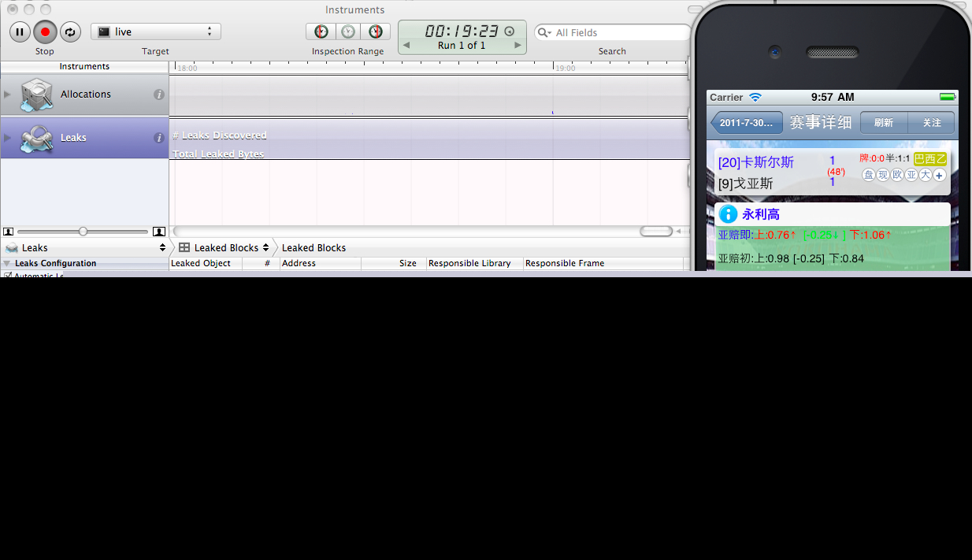This screenshot has height=560, width=972.
Task: Tap the 巴西乙 league tag
Action: [930, 158]
